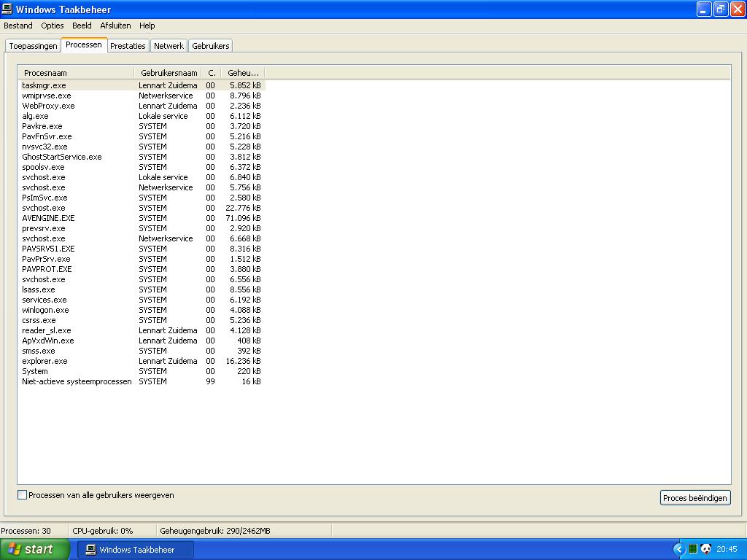The width and height of the screenshot is (747, 560).
Task: Click the taskbar clock showing 20:45
Action: coord(727,549)
